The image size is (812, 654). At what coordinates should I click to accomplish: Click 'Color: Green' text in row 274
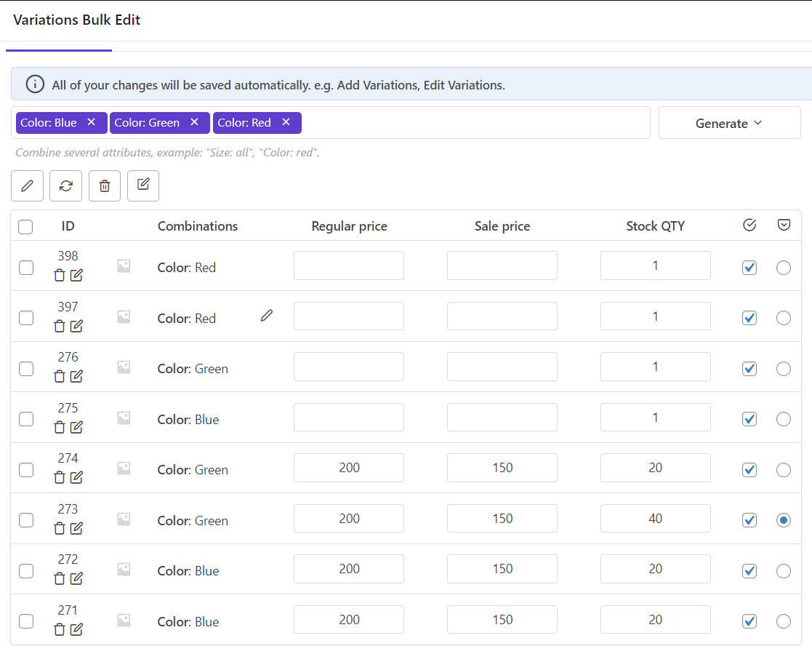[193, 470]
